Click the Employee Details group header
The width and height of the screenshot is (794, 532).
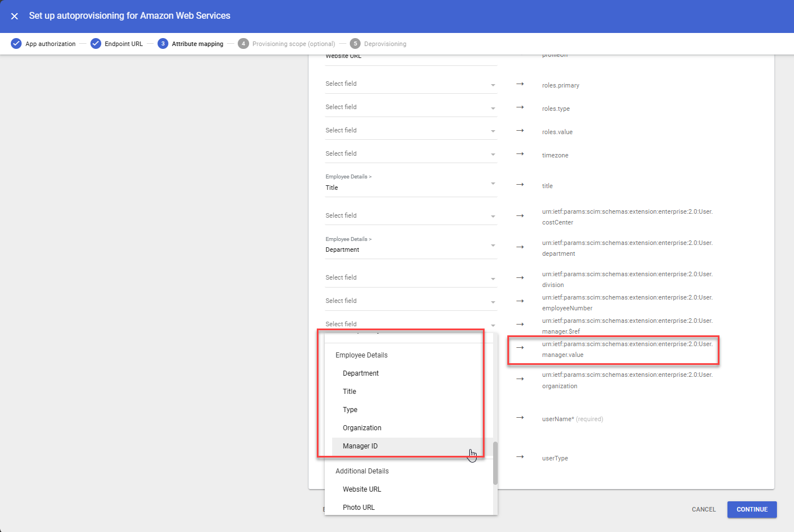tap(361, 355)
